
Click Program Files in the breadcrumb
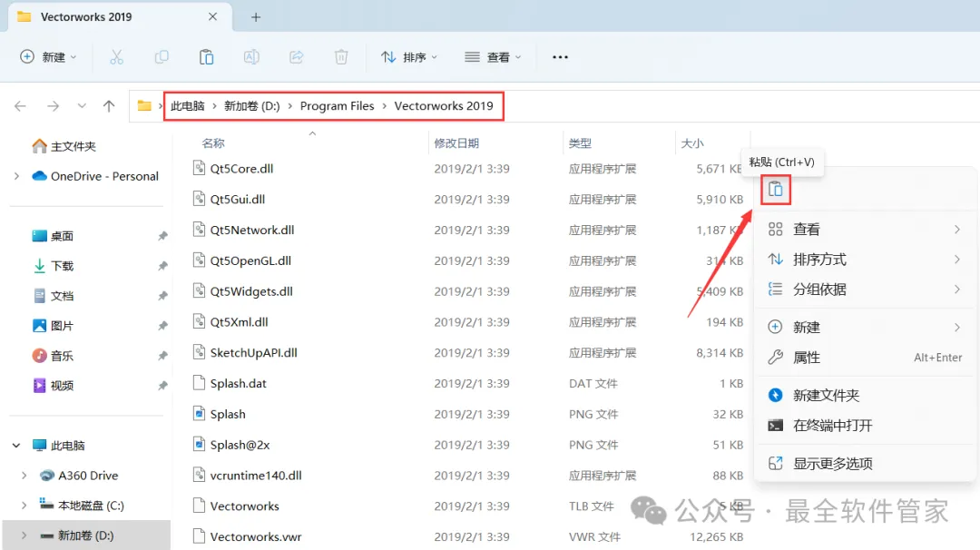337,106
